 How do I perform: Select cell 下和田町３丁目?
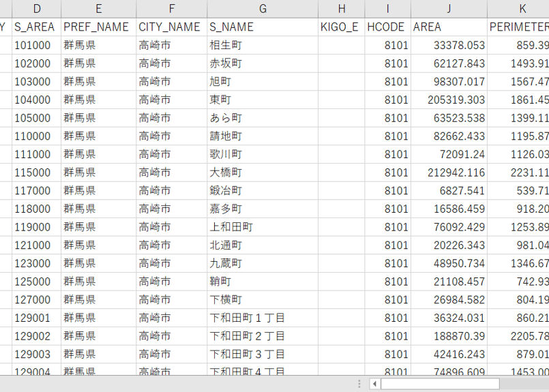coord(263,355)
